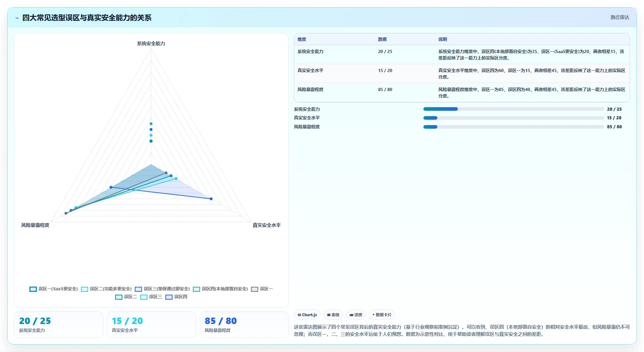Click the 15 / 20 stat card
This screenshot has height=352, width=644.
tap(151, 324)
